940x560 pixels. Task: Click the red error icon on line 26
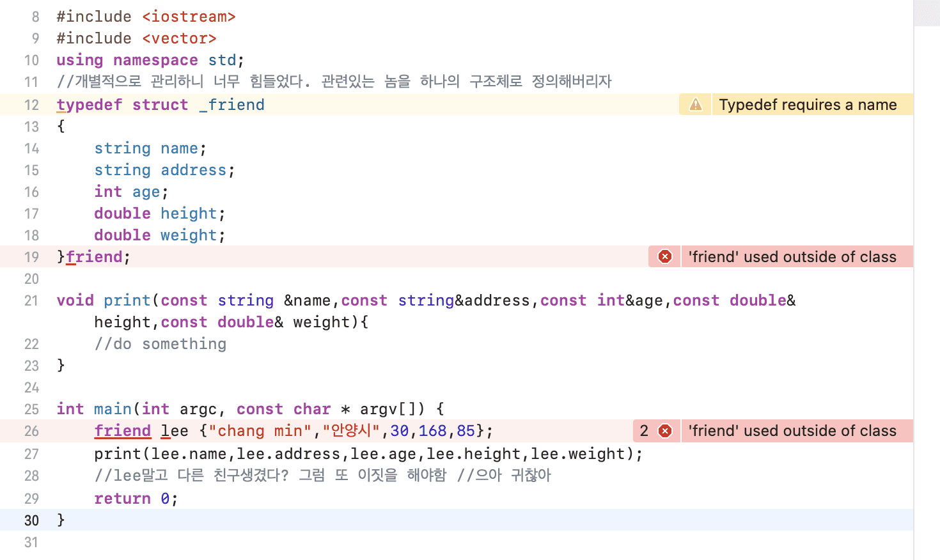click(x=664, y=431)
